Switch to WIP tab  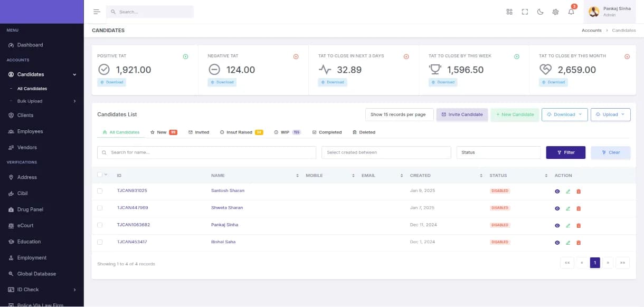pyautogui.click(x=287, y=132)
